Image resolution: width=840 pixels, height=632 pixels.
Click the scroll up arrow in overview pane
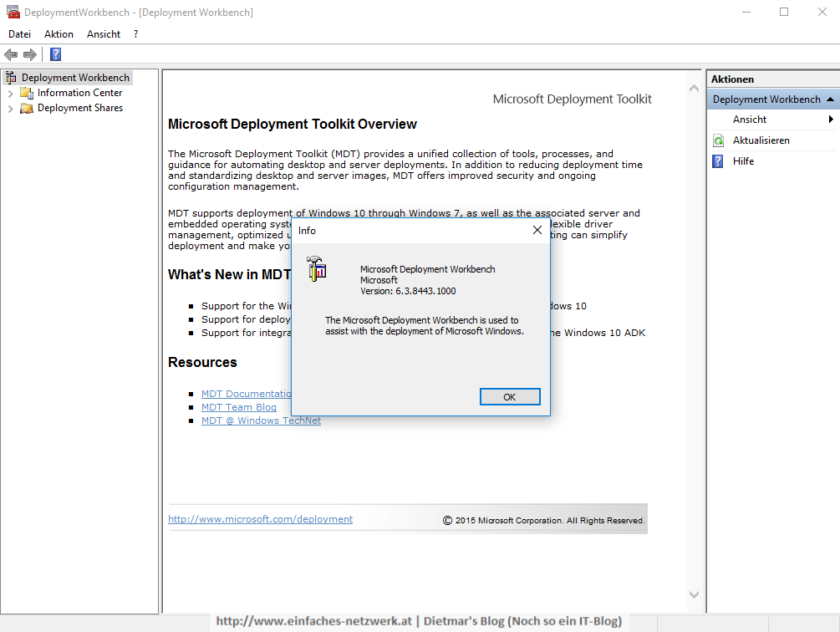coord(695,89)
